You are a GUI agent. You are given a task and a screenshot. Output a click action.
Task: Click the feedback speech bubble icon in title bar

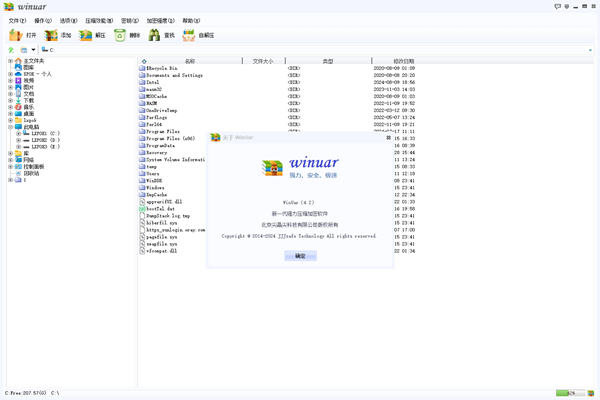(557, 7)
